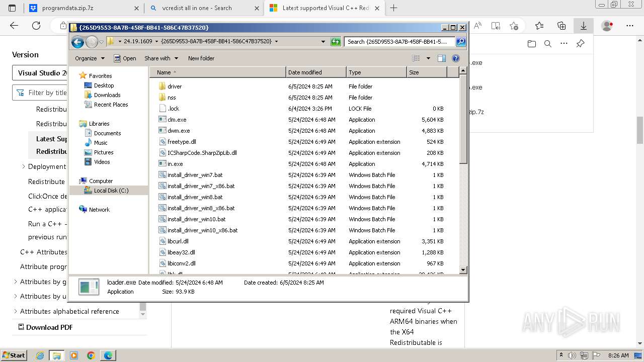Select install_driver_win8_x86.bat file
This screenshot has width=644, height=362.
point(201,208)
